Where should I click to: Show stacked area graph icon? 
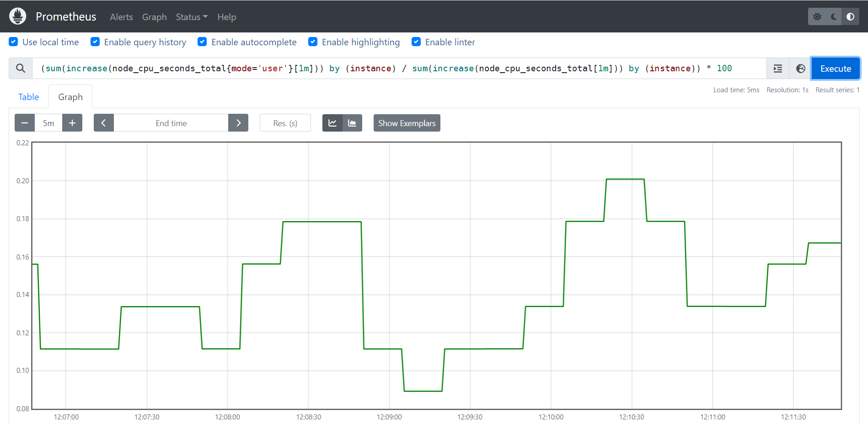click(352, 123)
